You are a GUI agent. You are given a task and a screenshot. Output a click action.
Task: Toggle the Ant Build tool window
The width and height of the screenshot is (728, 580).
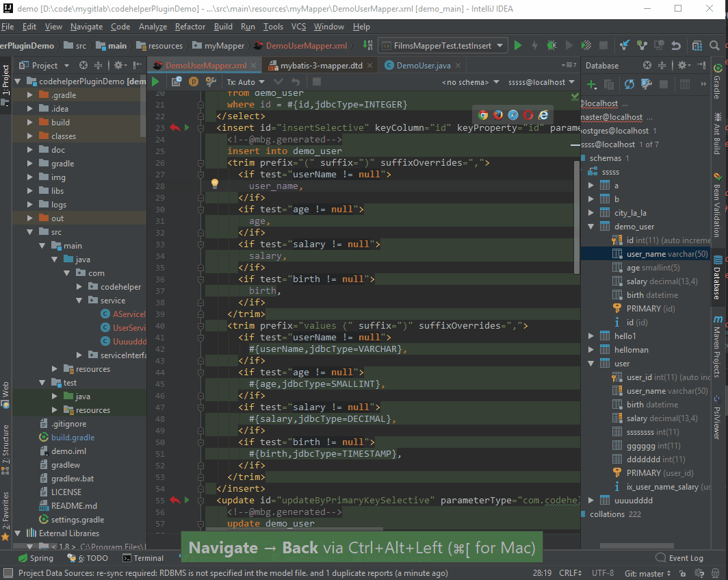click(x=718, y=134)
